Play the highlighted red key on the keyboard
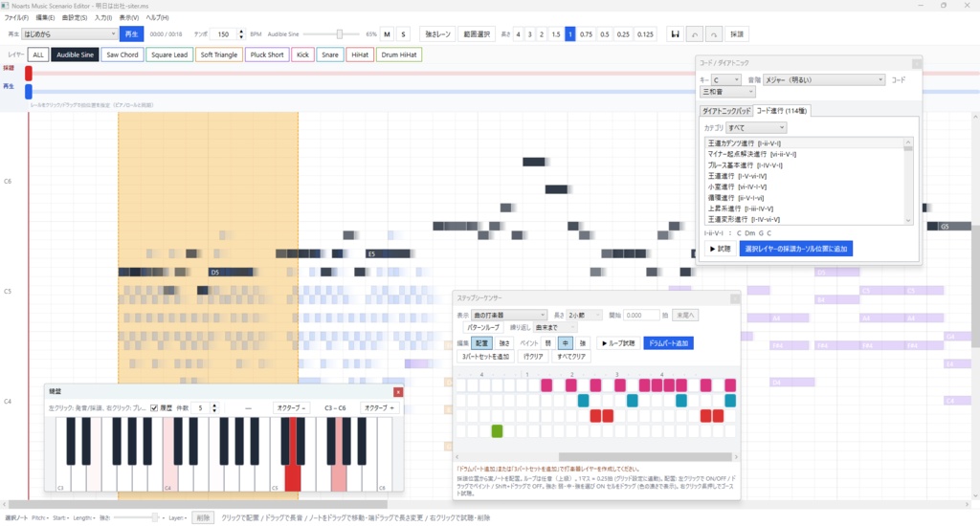 pos(293,478)
